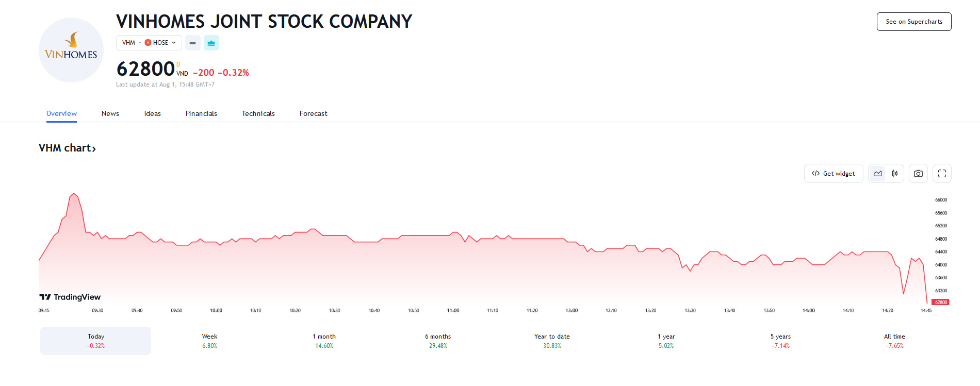The height and width of the screenshot is (386, 980).
Task: Choose the 1 month range
Action: click(324, 341)
